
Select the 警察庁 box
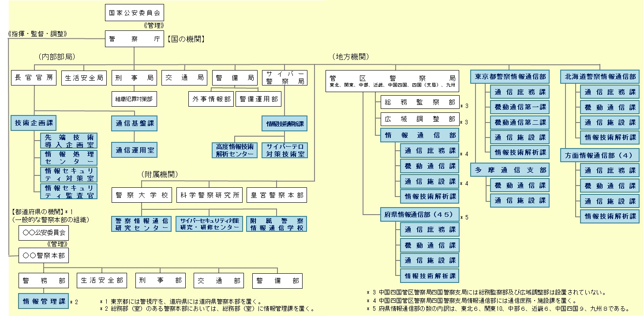(135, 39)
